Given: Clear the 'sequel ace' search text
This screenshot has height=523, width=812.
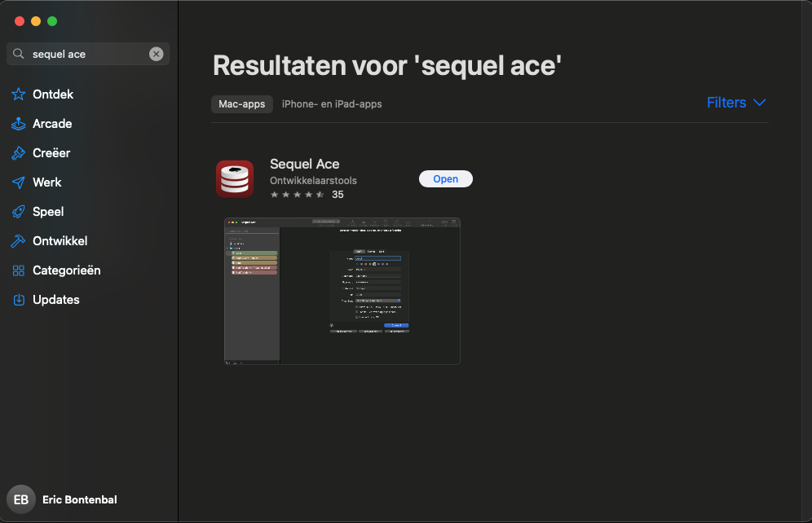Looking at the screenshot, I should [x=157, y=54].
